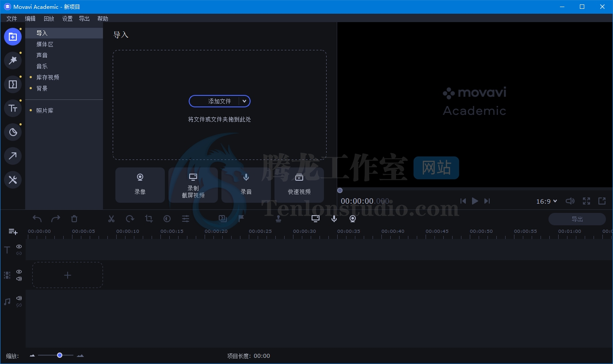
Task: Open the 设置 menu
Action: pos(67,19)
